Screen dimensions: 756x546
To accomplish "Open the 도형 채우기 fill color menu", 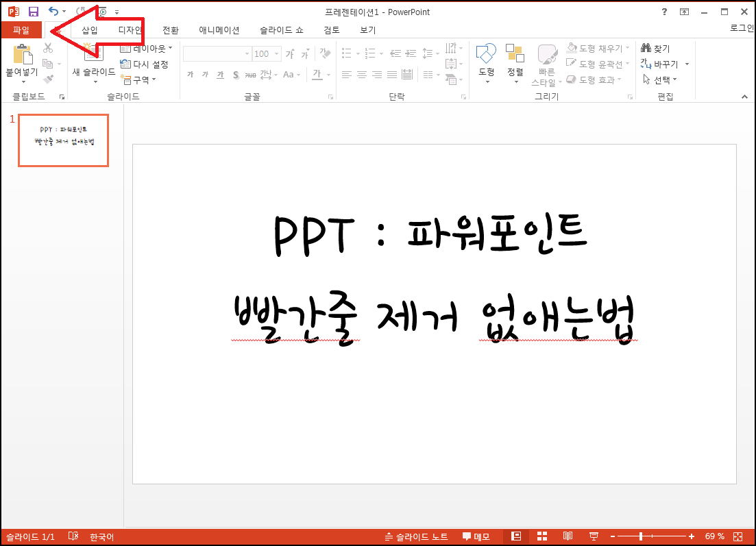I will click(x=598, y=48).
